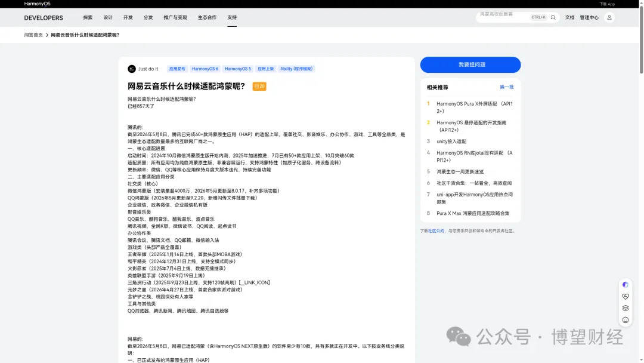Image resolution: width=644 pixels, height=363 pixels.
Task: Open Pura X Max 鸿蒙应用适配攻略合集 recommendation
Action: click(x=473, y=213)
